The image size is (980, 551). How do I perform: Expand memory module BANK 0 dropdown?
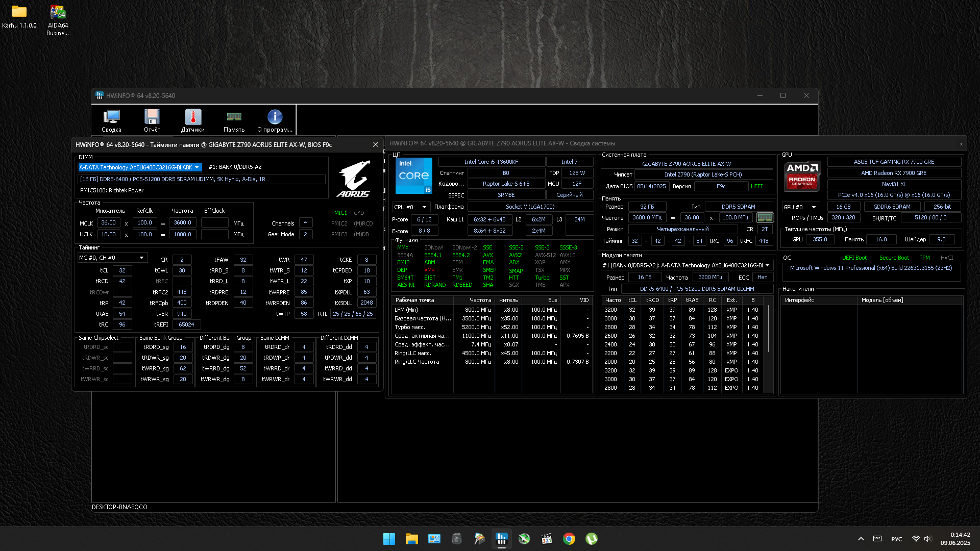pyautogui.click(x=767, y=265)
